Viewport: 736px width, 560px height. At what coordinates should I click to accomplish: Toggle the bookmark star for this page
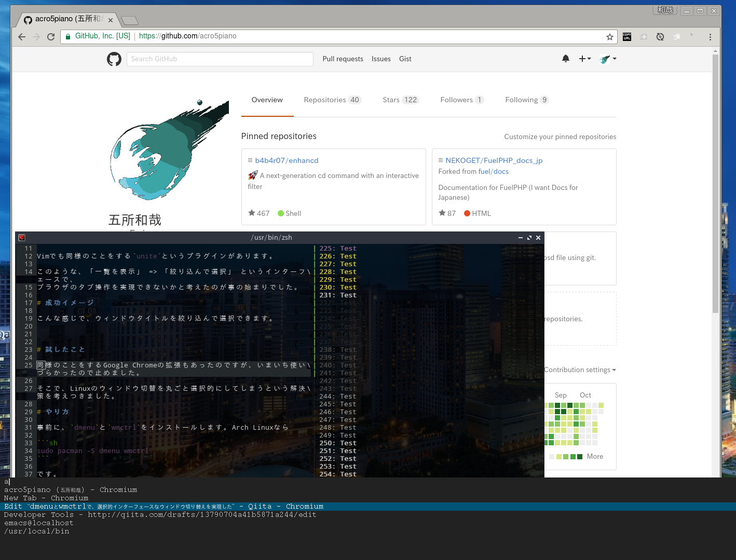click(609, 36)
